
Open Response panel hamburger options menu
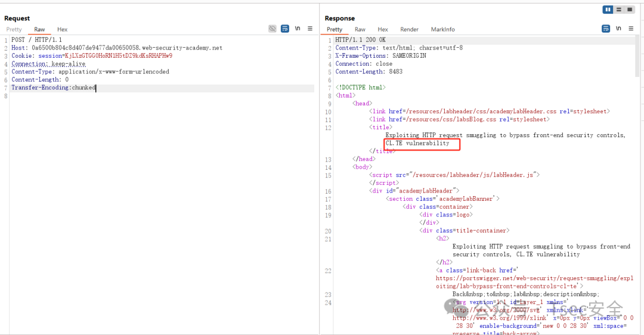631,29
